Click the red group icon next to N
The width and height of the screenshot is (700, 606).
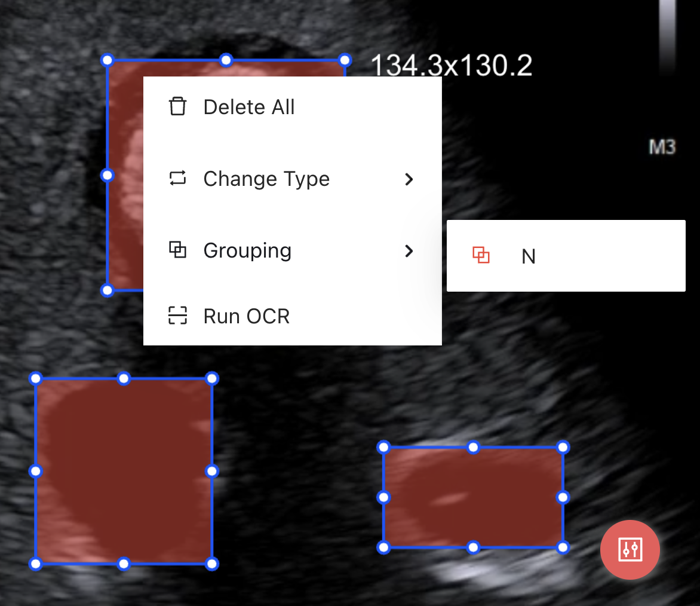click(481, 256)
